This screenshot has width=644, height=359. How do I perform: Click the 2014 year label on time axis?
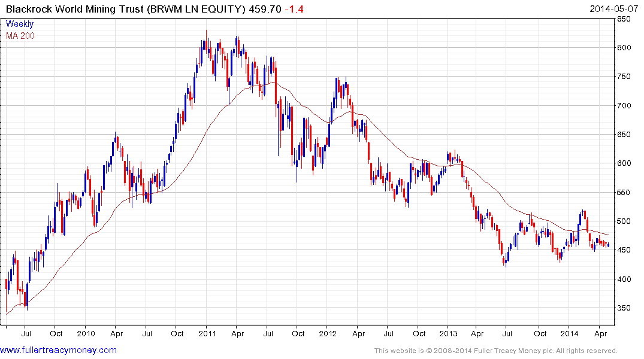coord(569,333)
